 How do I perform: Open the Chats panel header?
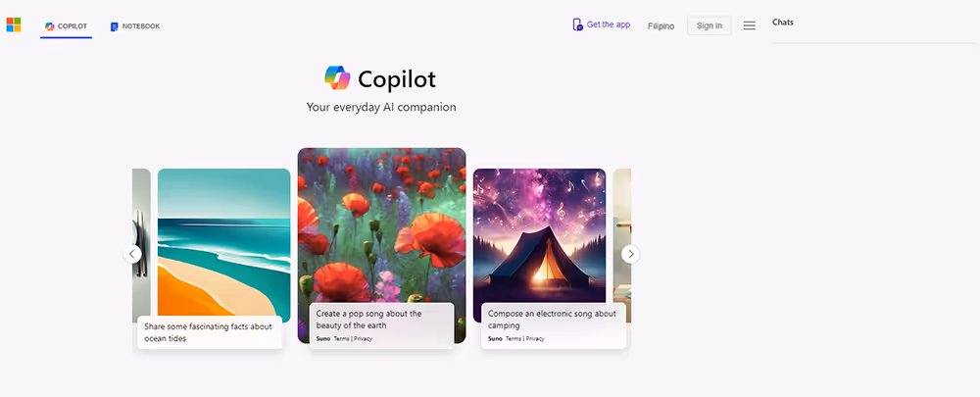(x=782, y=22)
